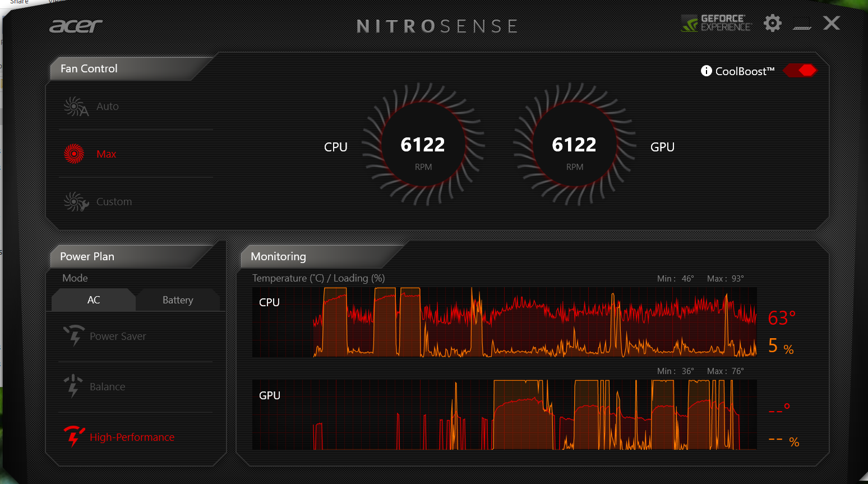868x484 pixels.
Task: Open settings via the gear icon
Action: point(773,23)
